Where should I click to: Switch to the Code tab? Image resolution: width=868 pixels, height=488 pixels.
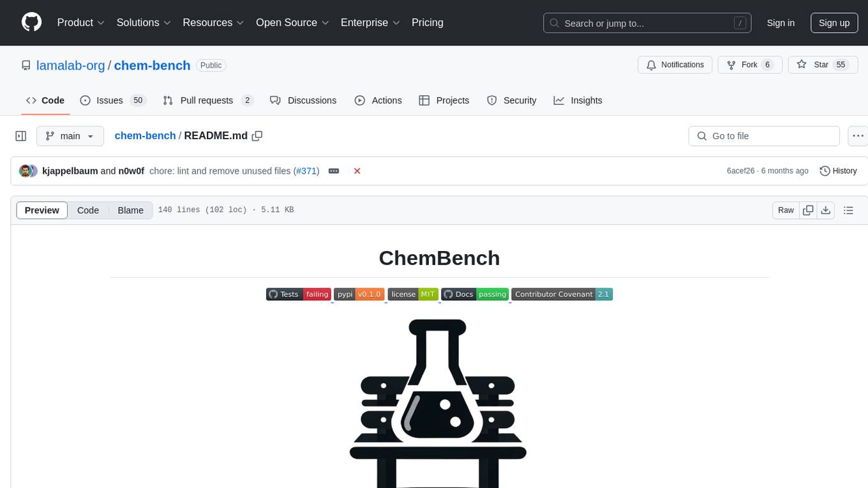click(45, 100)
